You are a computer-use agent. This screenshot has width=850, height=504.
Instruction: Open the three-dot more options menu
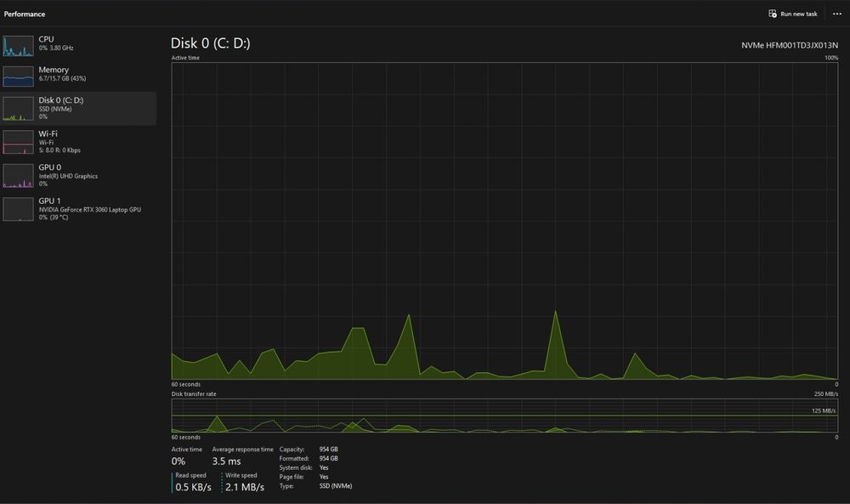click(x=836, y=14)
